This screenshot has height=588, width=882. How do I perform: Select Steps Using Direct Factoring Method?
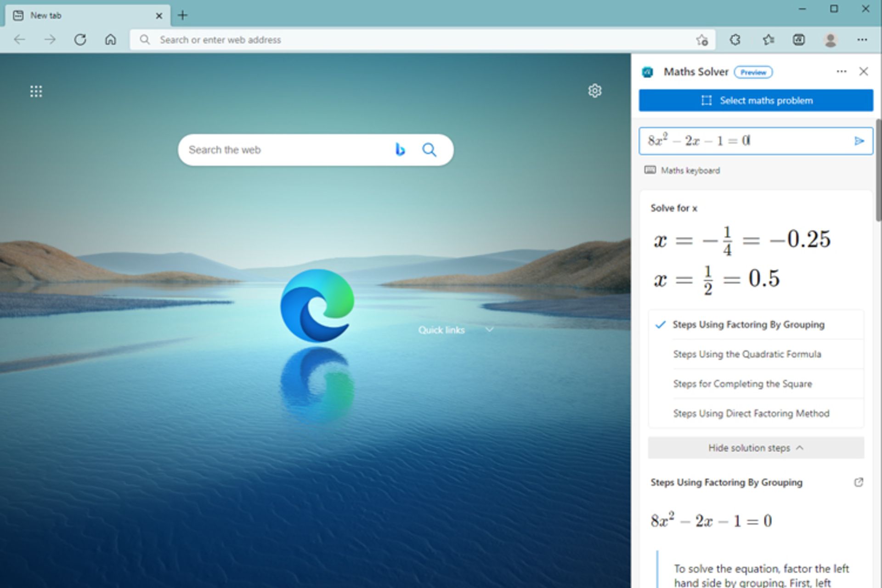756,413
